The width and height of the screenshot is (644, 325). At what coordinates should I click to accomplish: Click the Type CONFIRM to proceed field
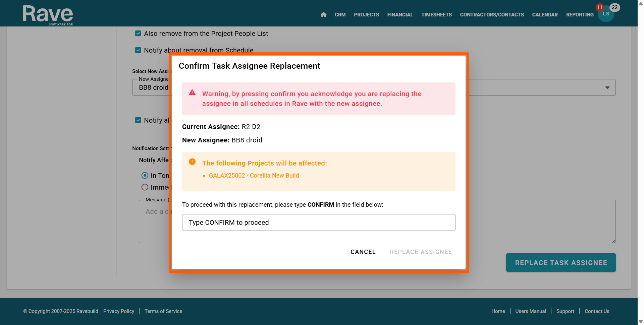[319, 222]
